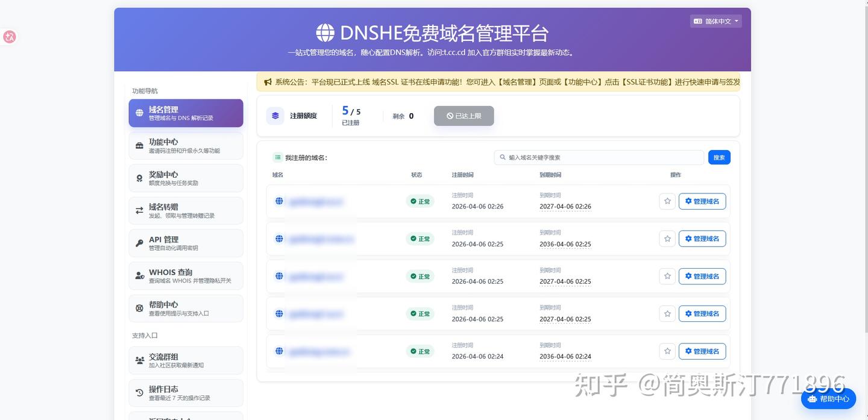Open the 帮助中心 sidebar item

coord(186,309)
